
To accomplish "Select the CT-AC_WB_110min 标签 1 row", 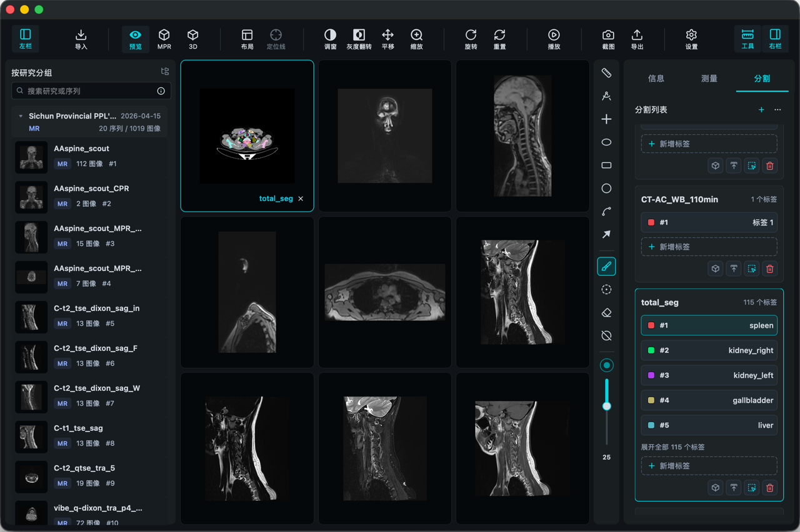I will click(x=709, y=222).
